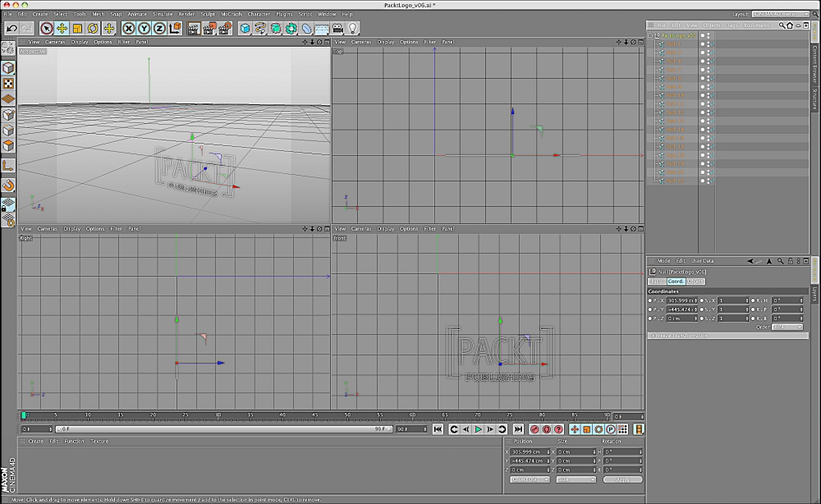The image size is (821, 504).
Task: Select the Rotate tool in top toolbar
Action: (93, 28)
